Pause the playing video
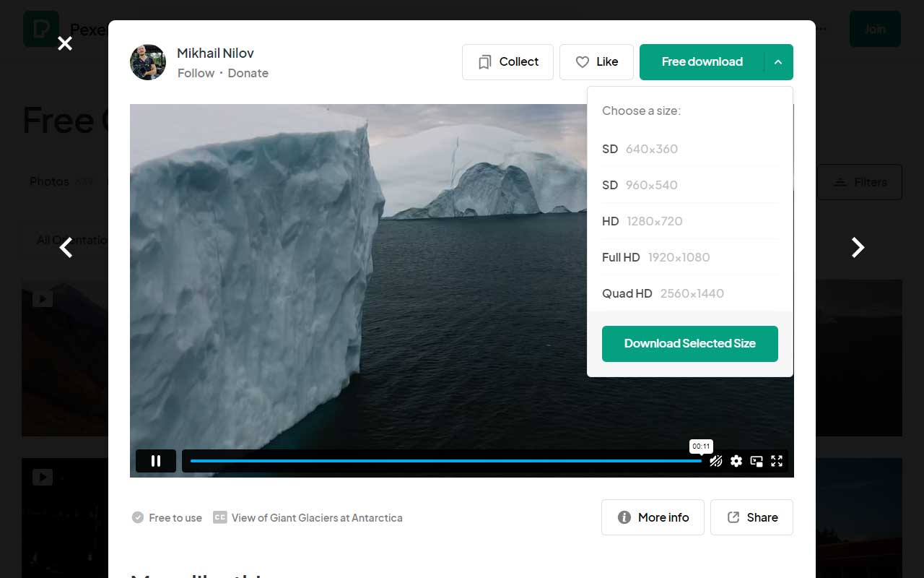The width and height of the screenshot is (924, 578). point(155,460)
